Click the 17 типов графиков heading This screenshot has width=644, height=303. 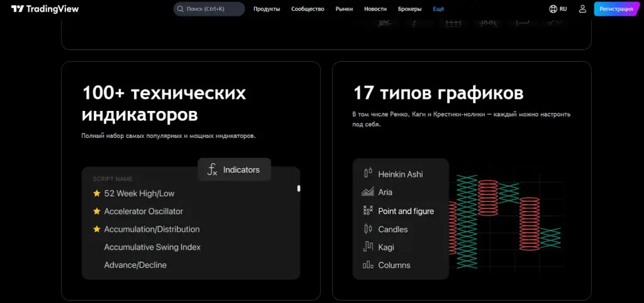(438, 94)
